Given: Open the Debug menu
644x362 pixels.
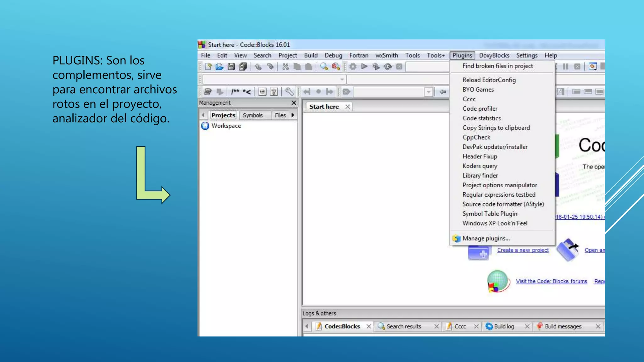Looking at the screenshot, I should pos(333,55).
